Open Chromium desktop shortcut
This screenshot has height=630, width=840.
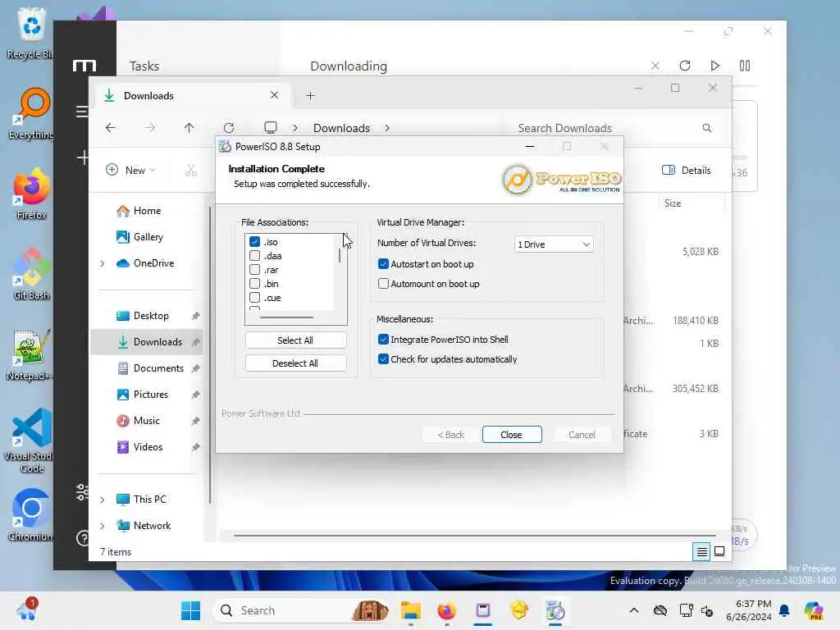tap(30, 515)
